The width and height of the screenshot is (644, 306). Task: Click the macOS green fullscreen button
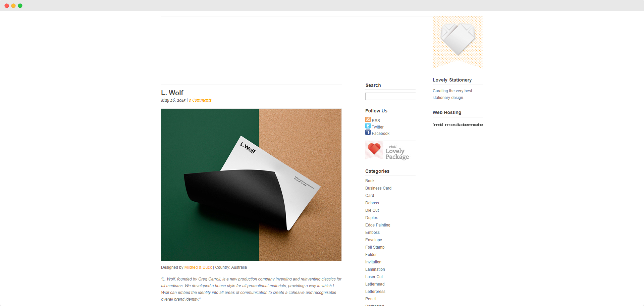click(20, 6)
